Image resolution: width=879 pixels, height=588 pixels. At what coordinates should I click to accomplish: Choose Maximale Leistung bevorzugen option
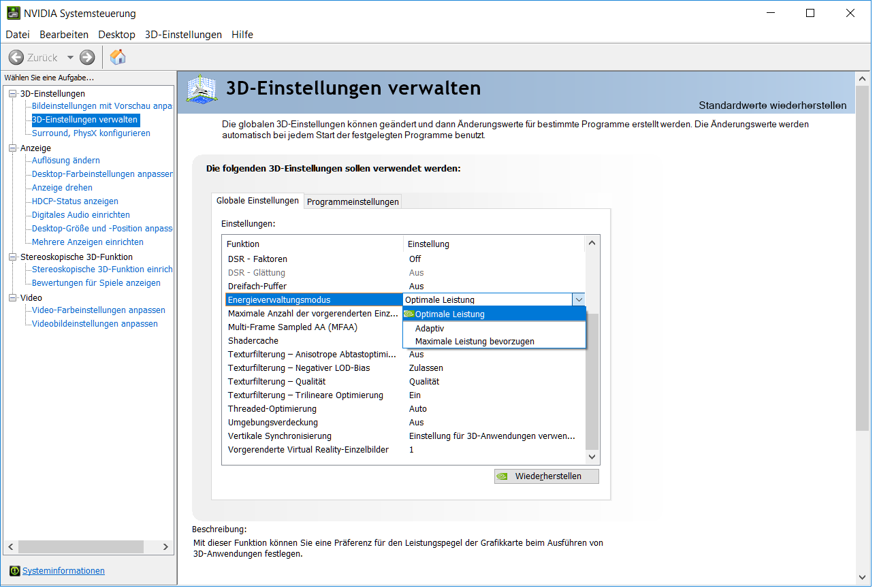coord(494,342)
